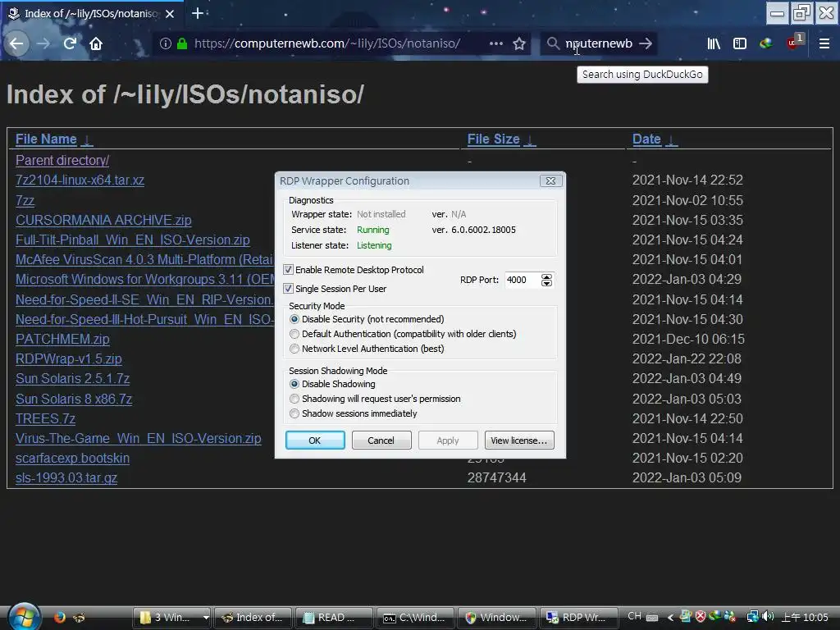Switch to the C:\Wind... command prompt taskbar item
The height and width of the screenshot is (630, 840).
(x=416, y=617)
